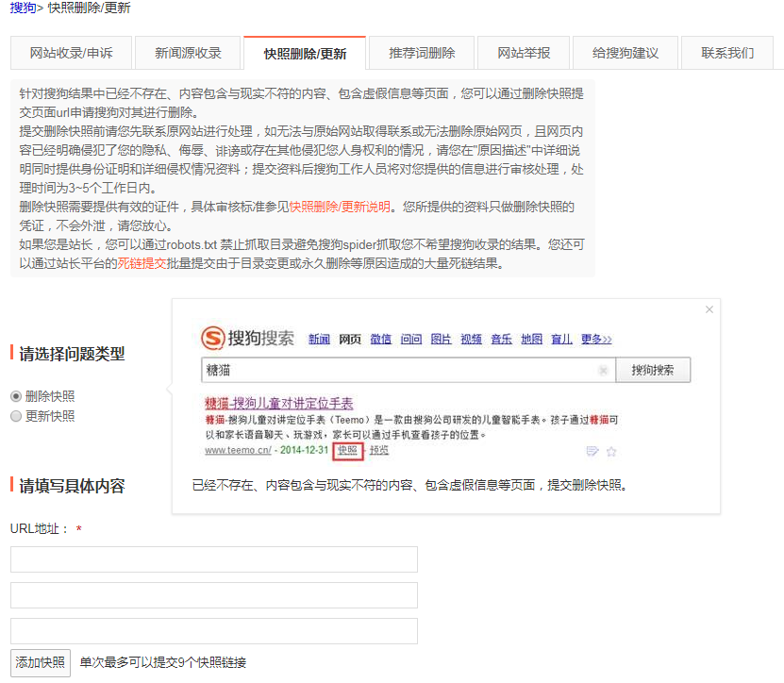Open the 联系我们 tab

(727, 53)
